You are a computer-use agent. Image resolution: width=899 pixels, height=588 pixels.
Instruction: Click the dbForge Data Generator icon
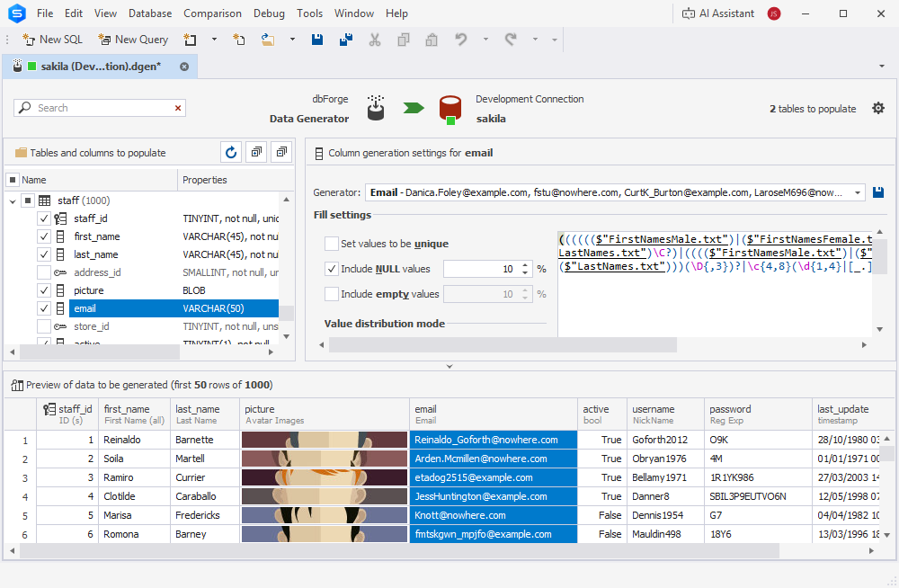click(376, 108)
